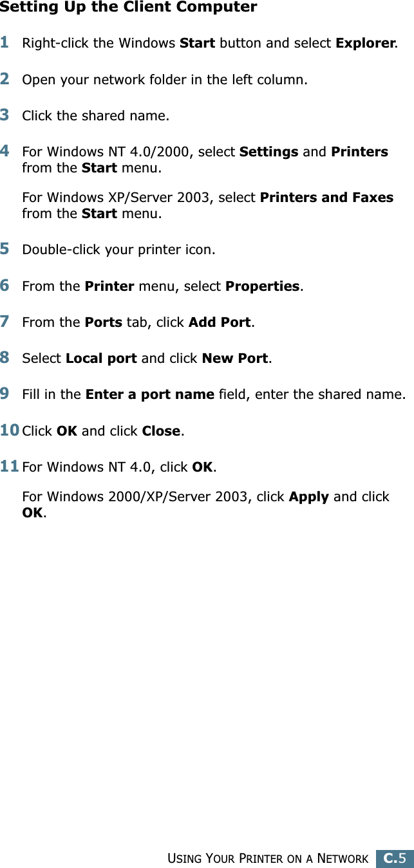Click the 'Double-click your printer icon' line
The height and width of the screenshot is (868, 414).
pyautogui.click(x=119, y=249)
